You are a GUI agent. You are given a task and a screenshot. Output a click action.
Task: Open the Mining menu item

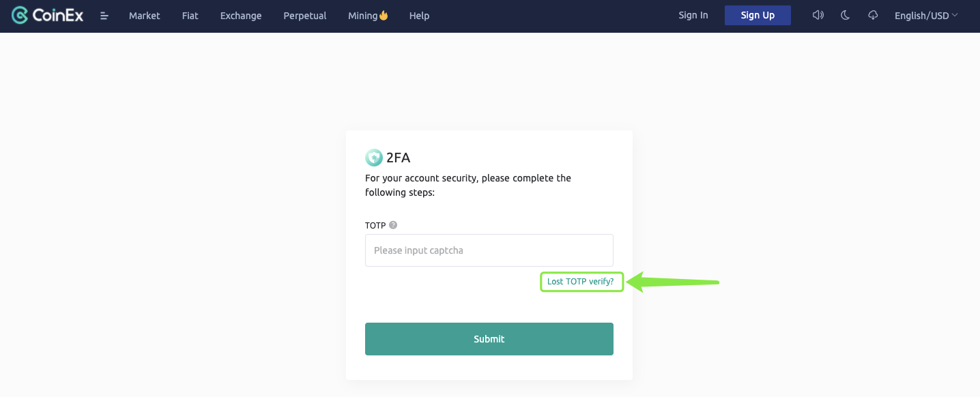362,16
